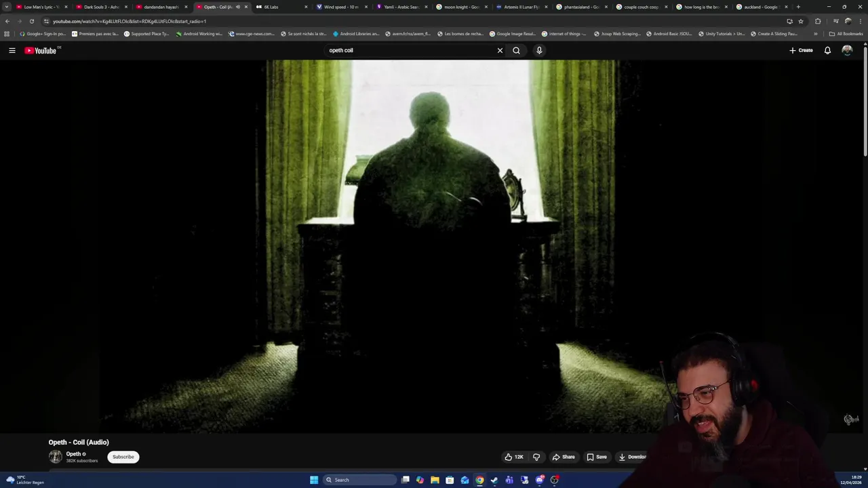Viewport: 868px width, 488px height.
Task: Switch to 'phantasialand' tab
Action: click(581, 7)
